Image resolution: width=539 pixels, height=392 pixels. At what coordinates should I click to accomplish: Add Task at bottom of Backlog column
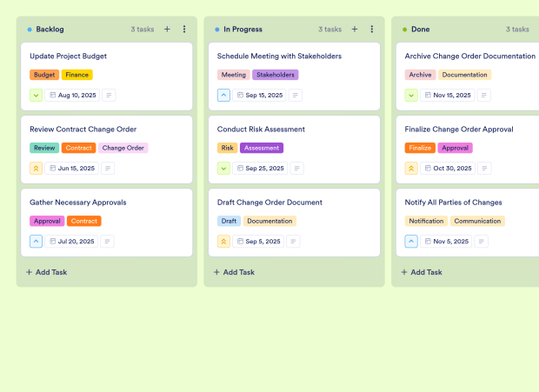[47, 272]
